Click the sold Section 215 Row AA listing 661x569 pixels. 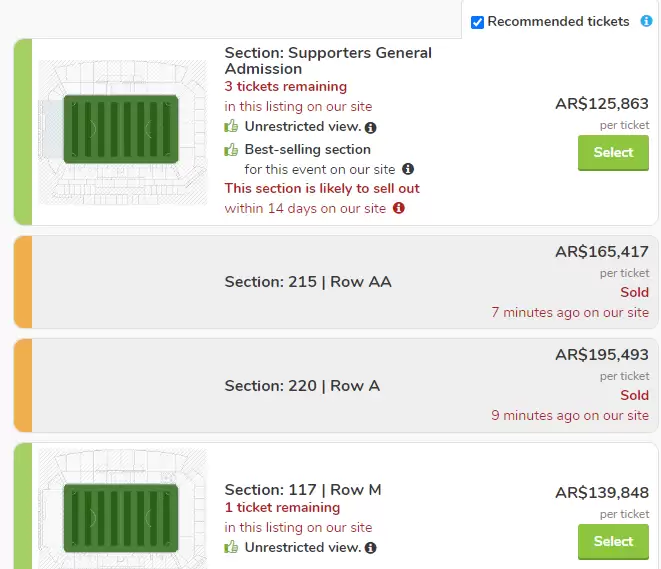[x=308, y=282]
